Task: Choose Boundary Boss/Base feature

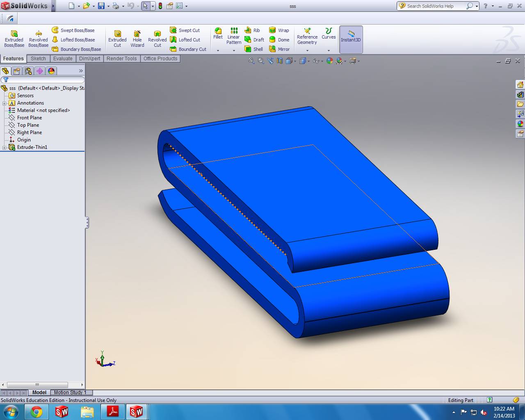Action: coord(76,49)
